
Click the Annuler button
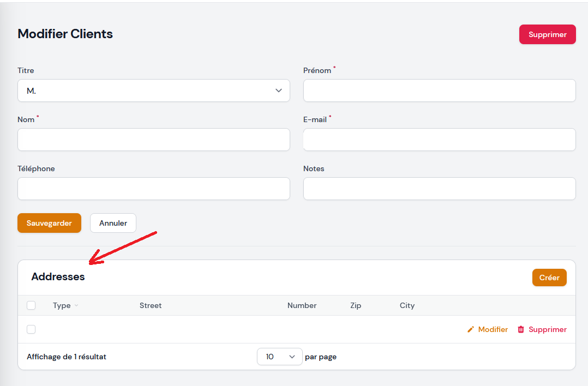click(113, 223)
